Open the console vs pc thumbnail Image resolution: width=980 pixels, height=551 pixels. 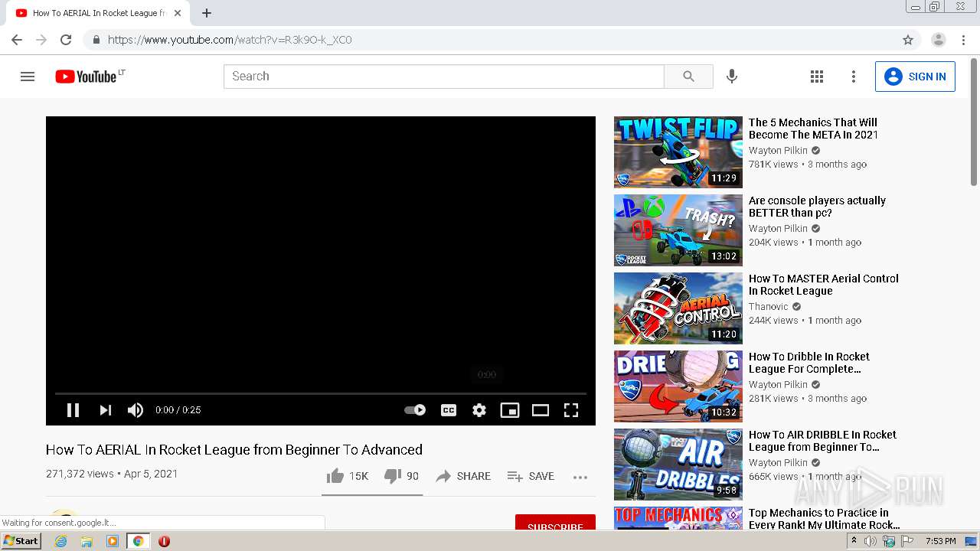point(678,230)
